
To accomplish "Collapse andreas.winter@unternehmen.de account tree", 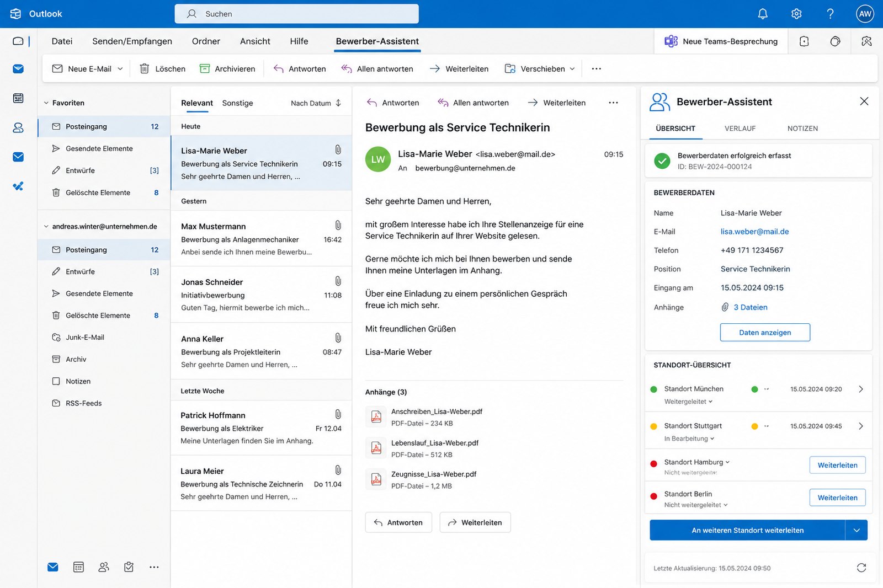I will pos(46,227).
